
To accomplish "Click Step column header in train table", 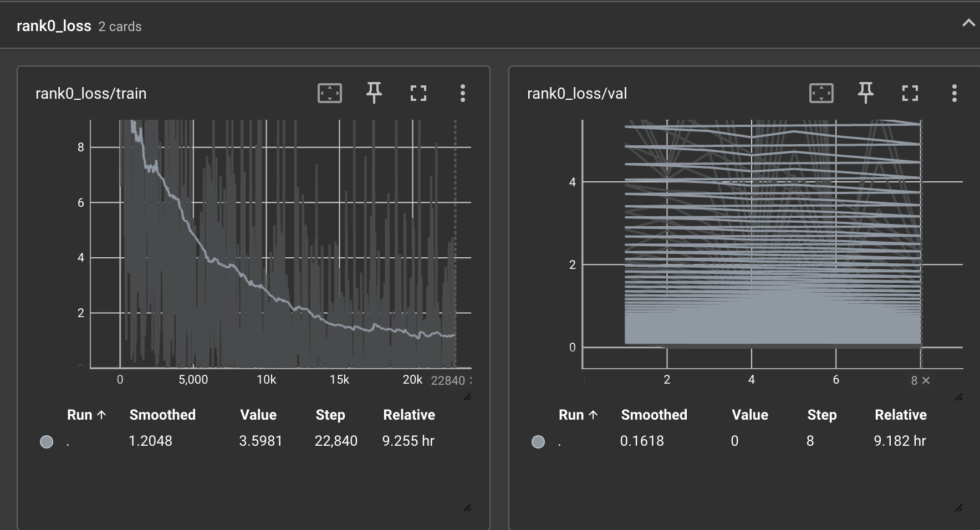I will pos(330,415).
